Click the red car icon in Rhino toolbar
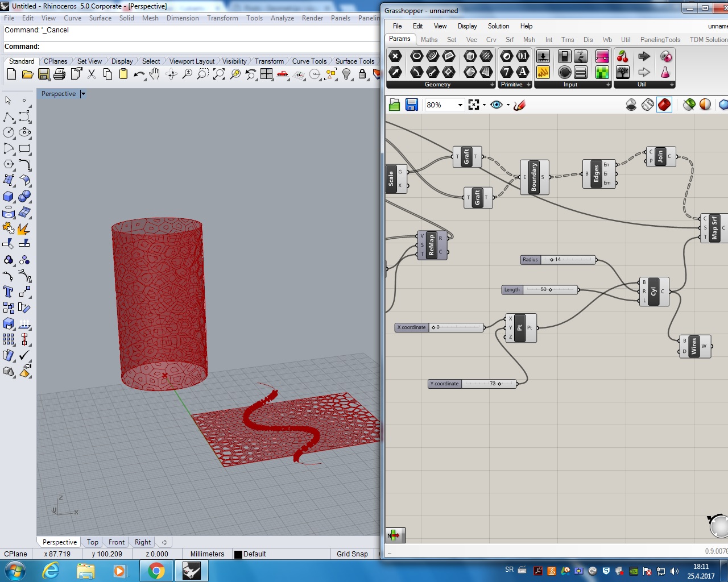 click(x=283, y=74)
